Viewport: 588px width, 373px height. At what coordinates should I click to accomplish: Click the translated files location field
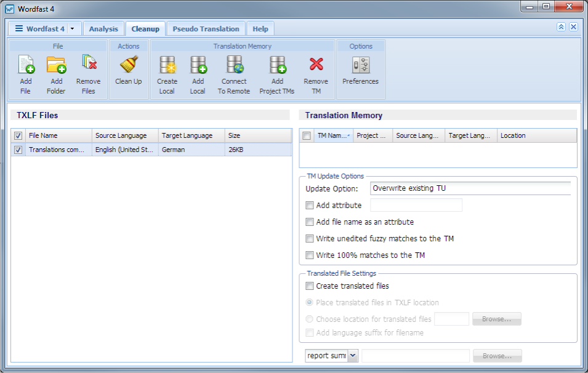tap(451, 319)
